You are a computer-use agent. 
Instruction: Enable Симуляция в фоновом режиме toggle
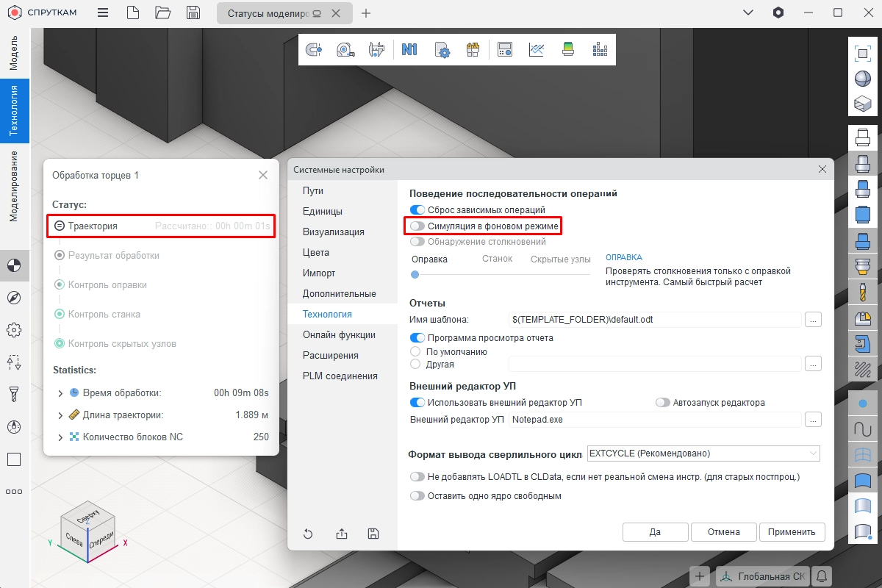pyautogui.click(x=417, y=226)
